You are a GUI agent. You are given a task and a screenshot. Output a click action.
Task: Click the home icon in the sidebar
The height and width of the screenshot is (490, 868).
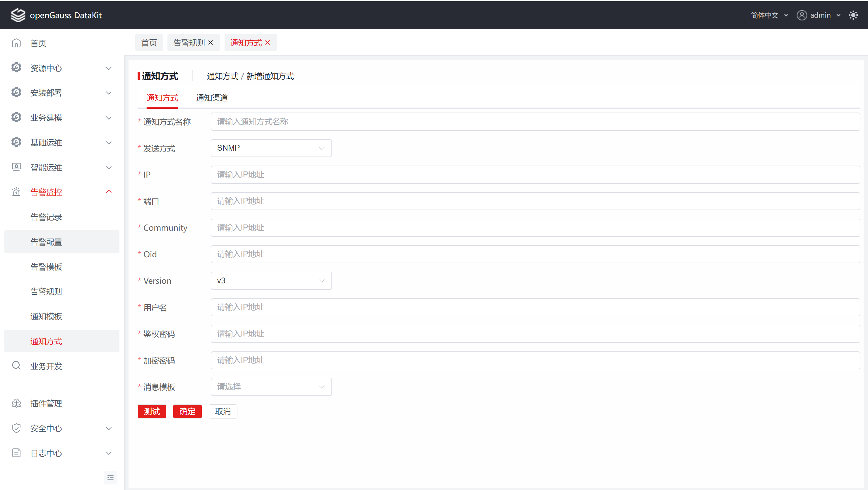16,43
